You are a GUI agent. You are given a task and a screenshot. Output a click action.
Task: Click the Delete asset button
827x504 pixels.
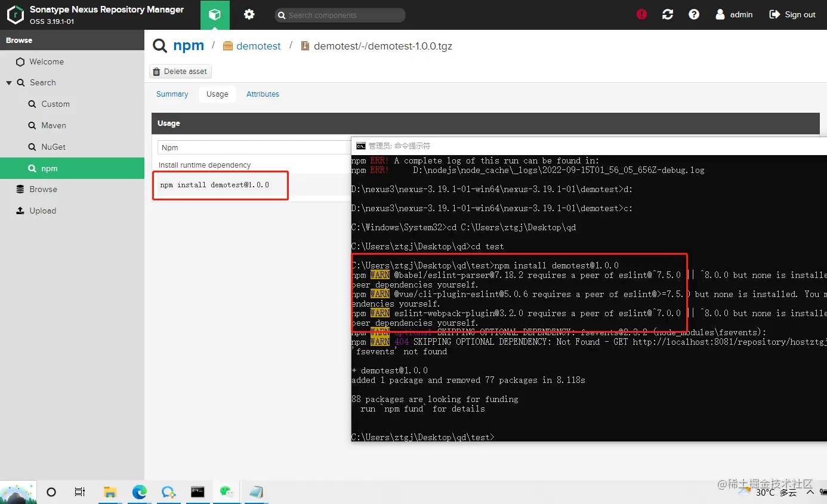[180, 72]
